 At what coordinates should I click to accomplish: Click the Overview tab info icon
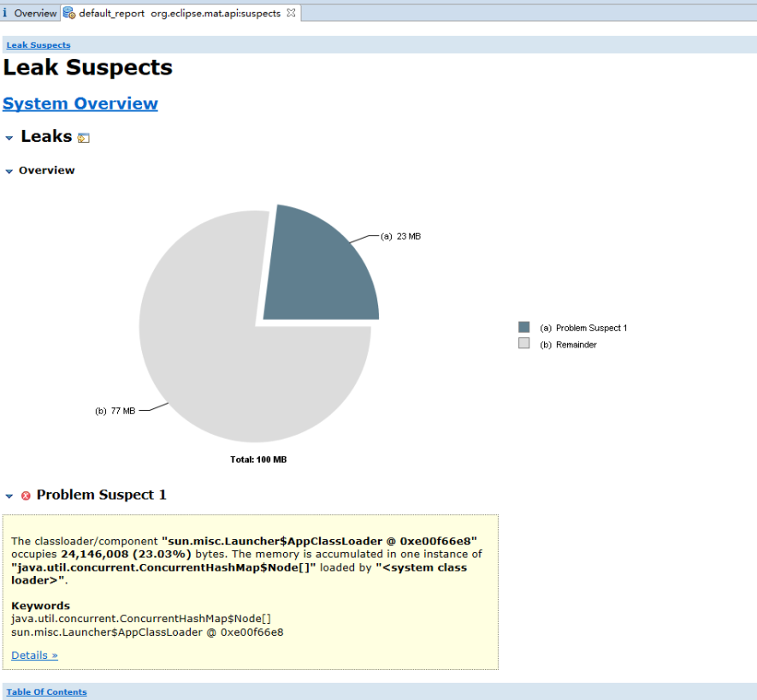pyautogui.click(x=5, y=13)
